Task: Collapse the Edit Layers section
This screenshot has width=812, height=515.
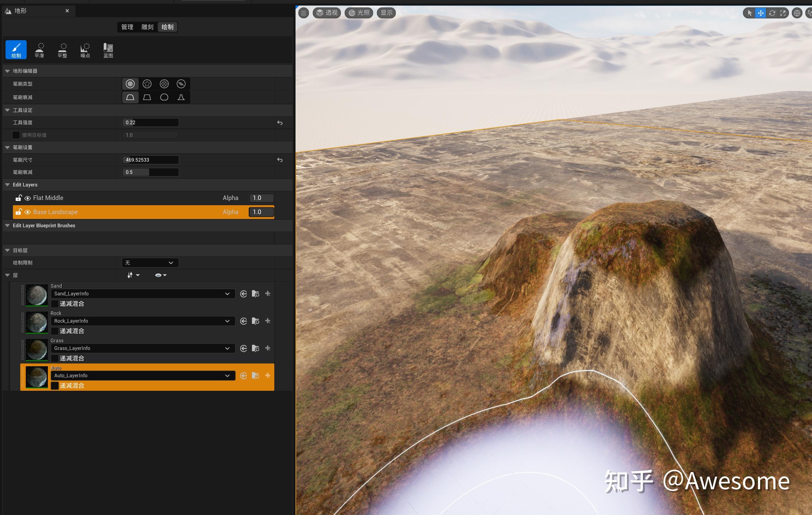Action: pos(7,185)
